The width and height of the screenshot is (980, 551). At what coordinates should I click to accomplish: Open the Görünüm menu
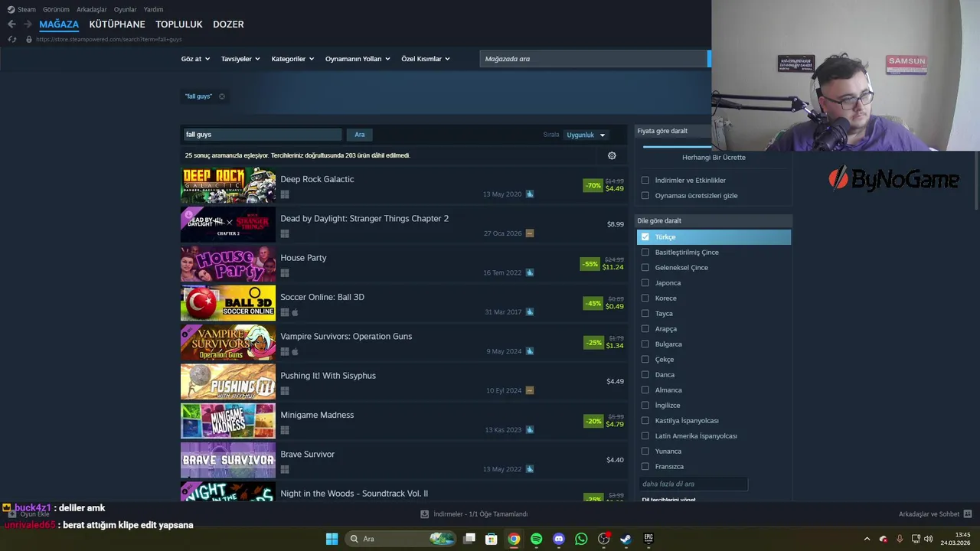coord(56,9)
